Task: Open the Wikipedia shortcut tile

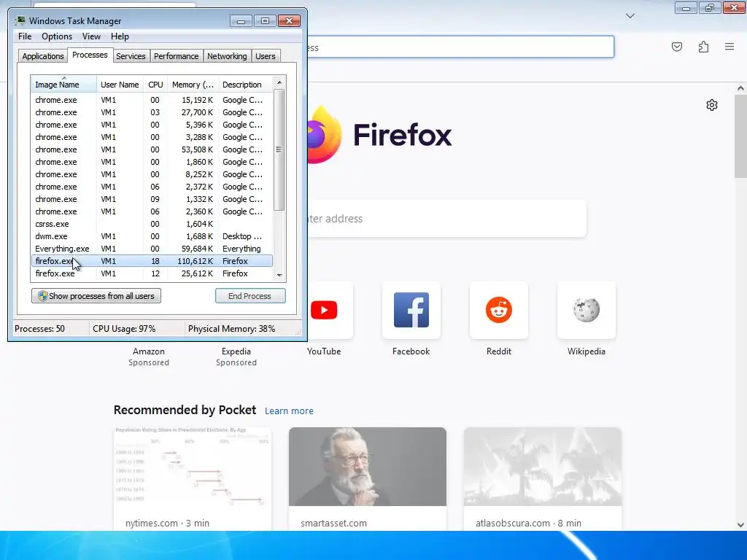Action: pos(587,310)
